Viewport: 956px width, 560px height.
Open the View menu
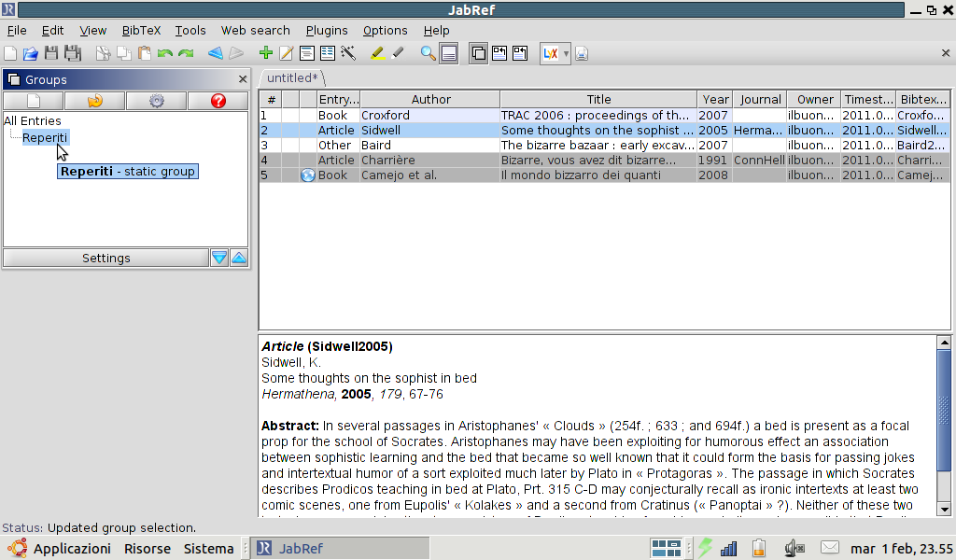tap(92, 31)
